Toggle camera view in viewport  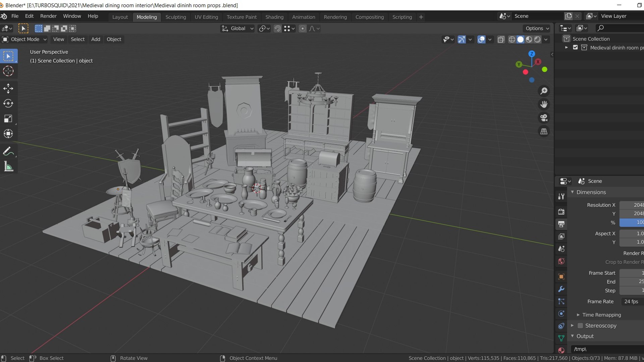pyautogui.click(x=544, y=118)
